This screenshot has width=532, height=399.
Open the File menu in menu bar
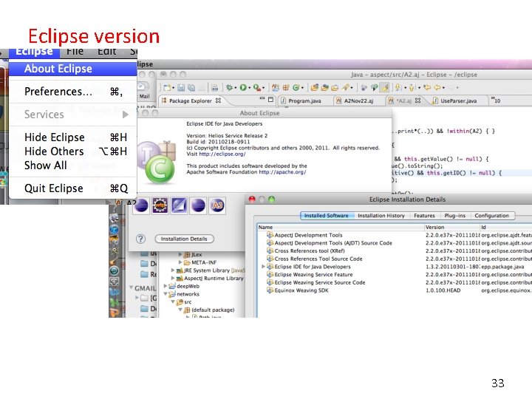(x=75, y=52)
